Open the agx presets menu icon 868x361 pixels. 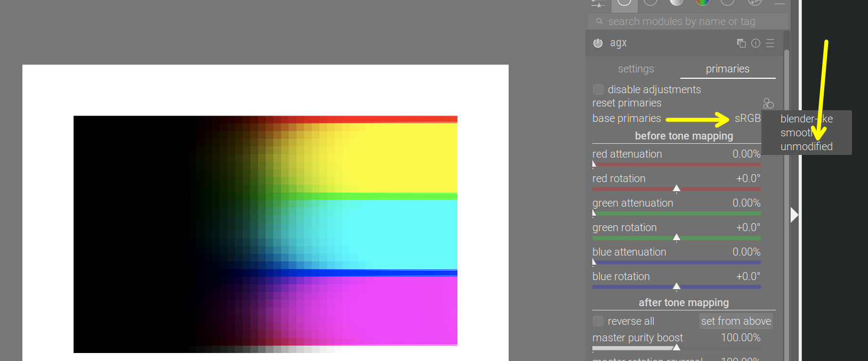click(770, 43)
